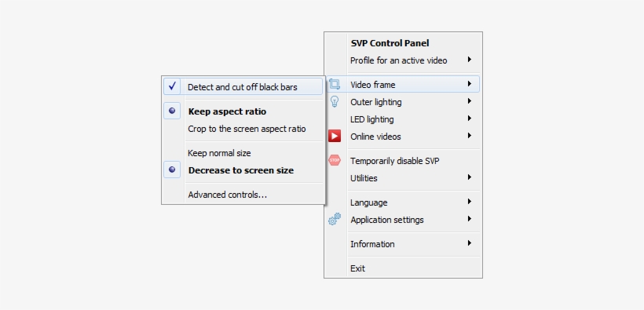
Task: Expand the LED lighting submenu arrow
Action: pyautogui.click(x=469, y=119)
